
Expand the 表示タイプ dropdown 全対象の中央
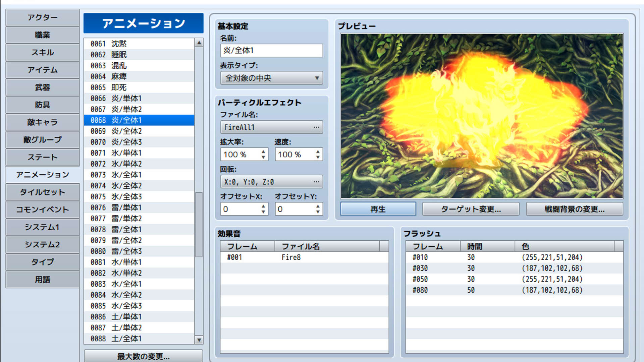272,78
